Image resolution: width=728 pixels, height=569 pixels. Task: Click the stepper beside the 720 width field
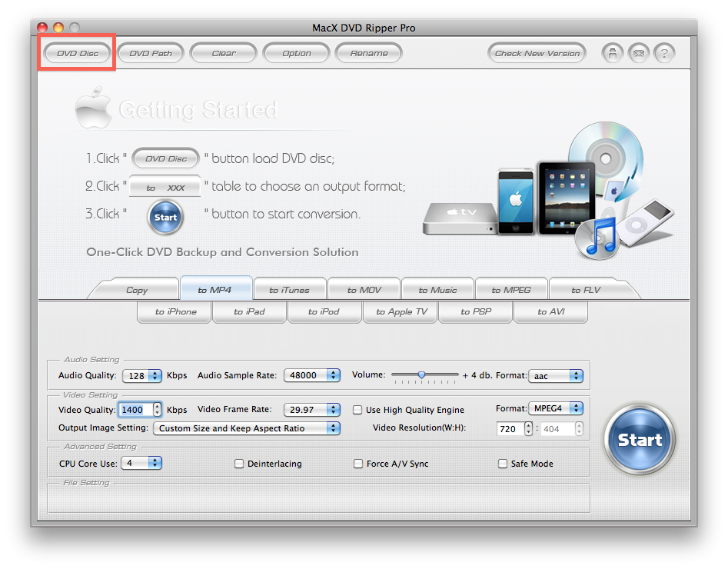[x=528, y=428]
